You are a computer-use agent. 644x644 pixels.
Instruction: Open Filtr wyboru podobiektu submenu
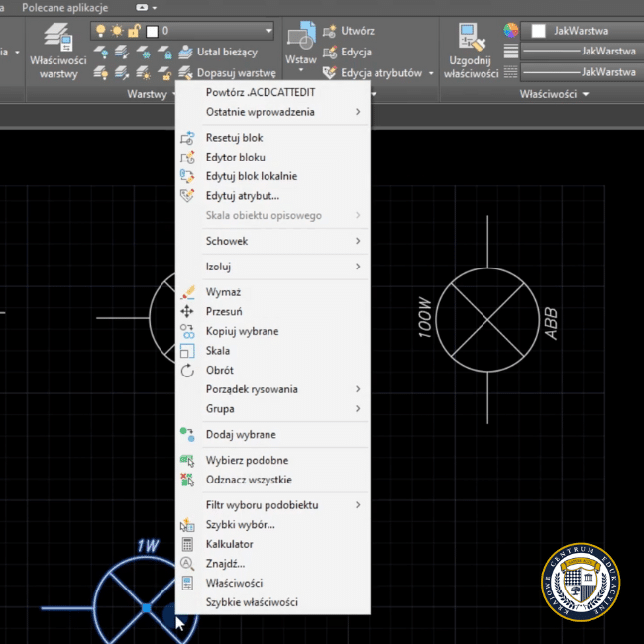pyautogui.click(x=273, y=505)
